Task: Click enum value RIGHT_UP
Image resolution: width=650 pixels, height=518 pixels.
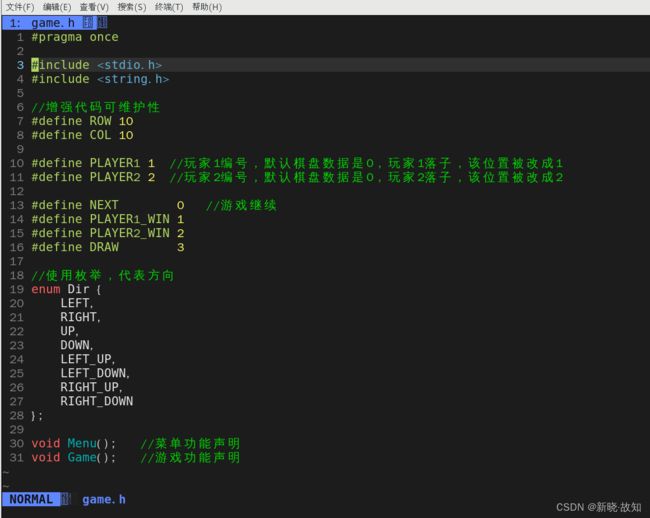Action: point(90,387)
